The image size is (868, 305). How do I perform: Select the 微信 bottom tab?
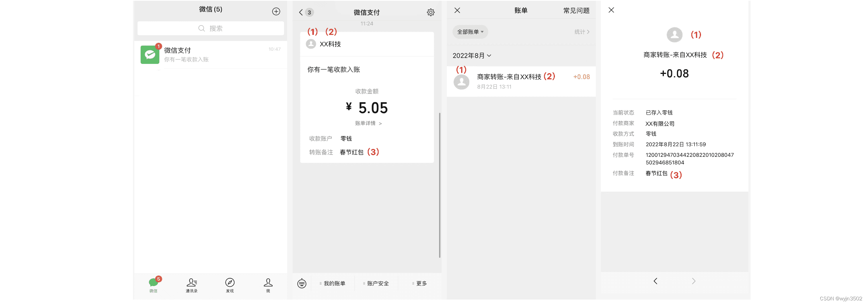153,285
